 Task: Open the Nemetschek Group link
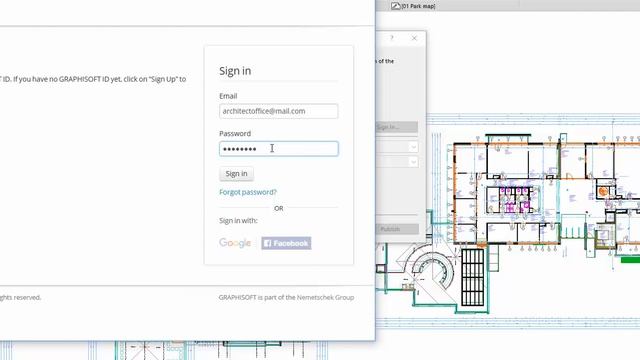click(x=325, y=298)
